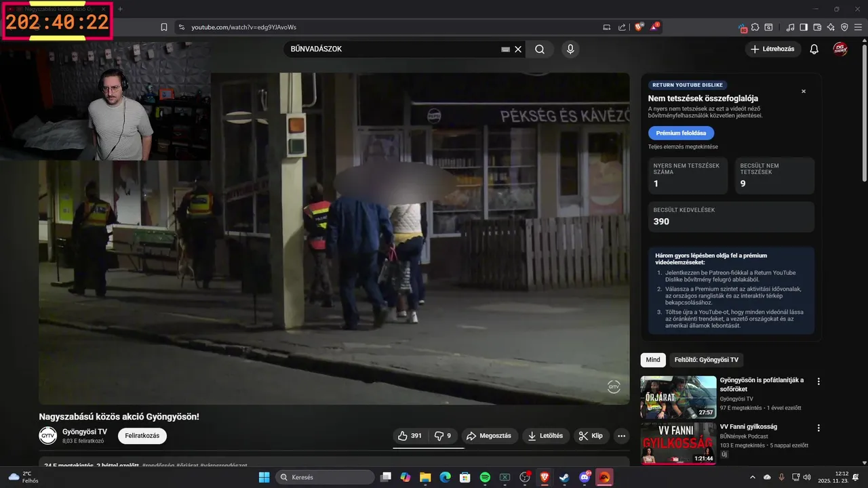Open Gyöngyösi TV channel name link

click(85, 432)
